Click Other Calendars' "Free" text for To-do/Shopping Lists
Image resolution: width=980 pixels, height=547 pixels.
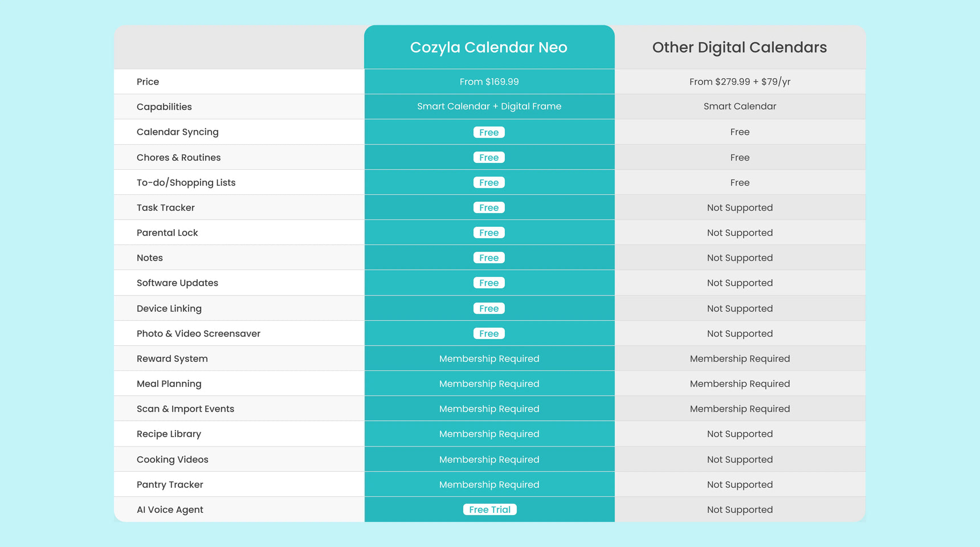[740, 182]
